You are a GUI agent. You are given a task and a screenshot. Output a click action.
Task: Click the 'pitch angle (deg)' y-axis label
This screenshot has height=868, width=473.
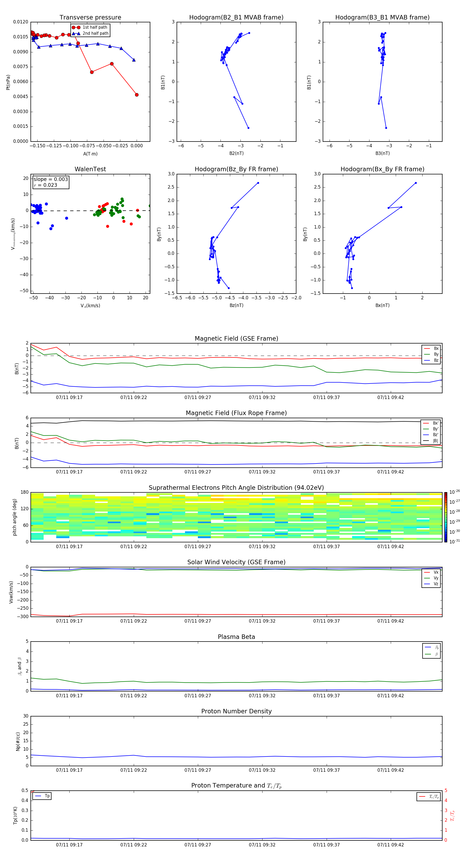[x=14, y=517]
